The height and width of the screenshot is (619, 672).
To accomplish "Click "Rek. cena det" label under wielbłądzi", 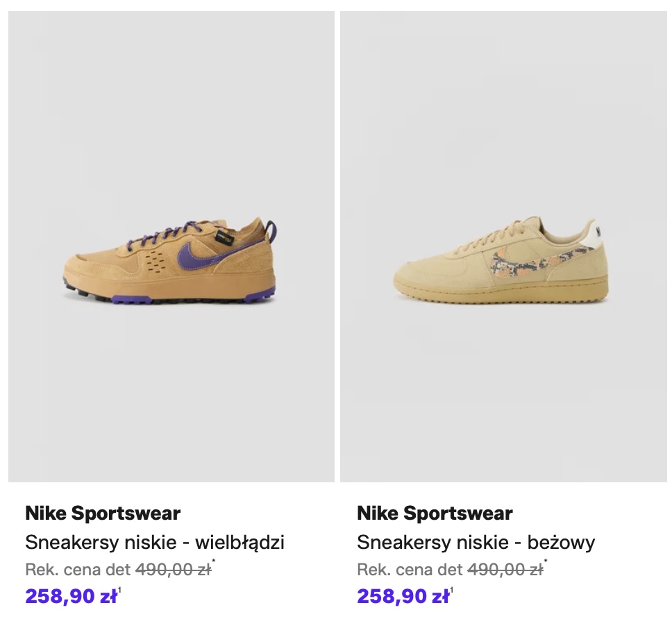I will point(78,570).
